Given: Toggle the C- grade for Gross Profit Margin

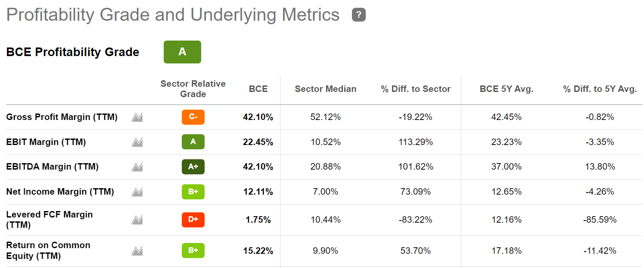Looking at the screenshot, I should pyautogui.click(x=193, y=117).
